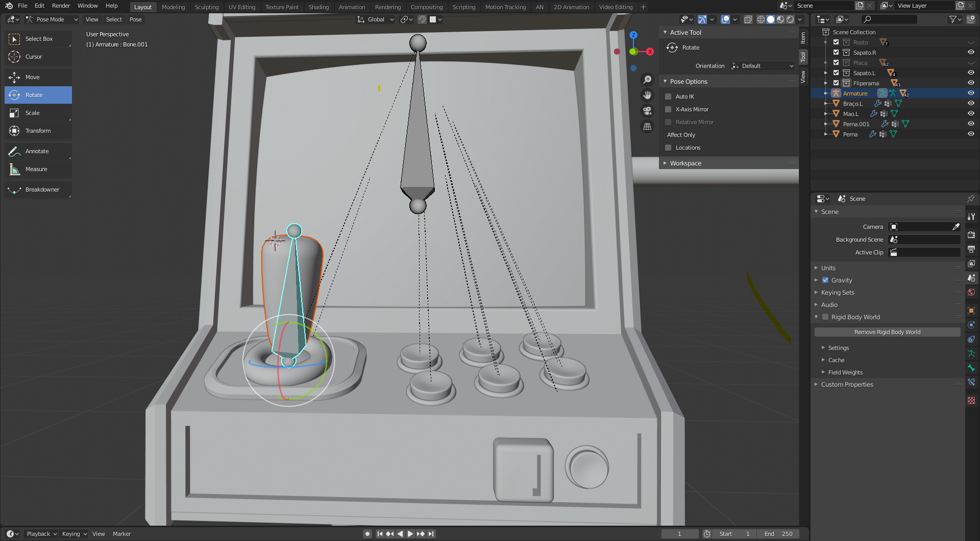Toggle Affect Only Locations checkbox
The height and width of the screenshot is (541, 980).
(x=668, y=148)
